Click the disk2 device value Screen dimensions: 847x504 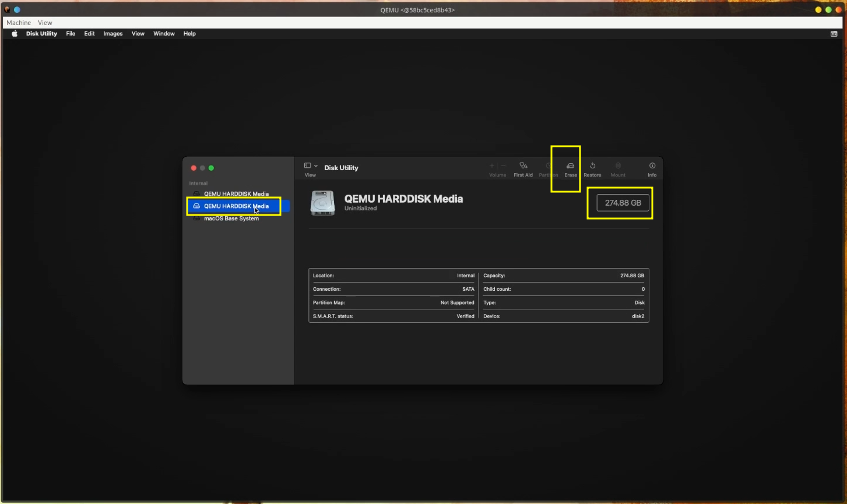(x=638, y=316)
